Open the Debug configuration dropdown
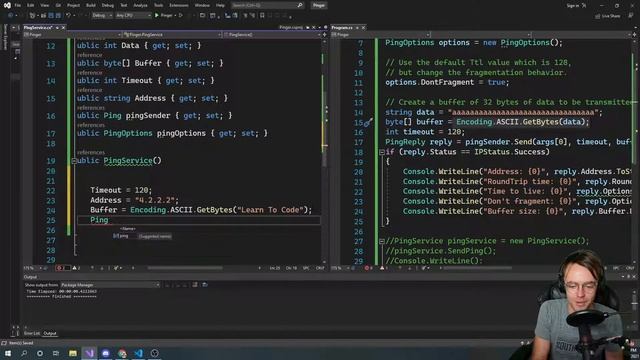The height and width of the screenshot is (360, 640). pos(102,16)
